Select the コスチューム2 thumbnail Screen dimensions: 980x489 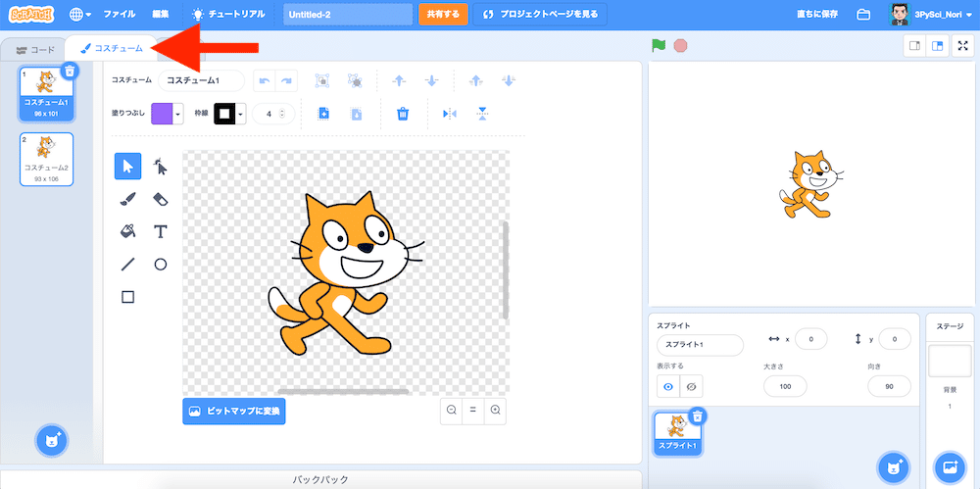point(46,159)
